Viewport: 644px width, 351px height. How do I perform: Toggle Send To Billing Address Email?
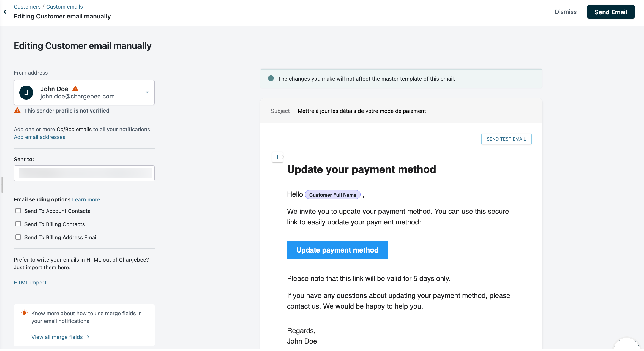pyautogui.click(x=18, y=237)
